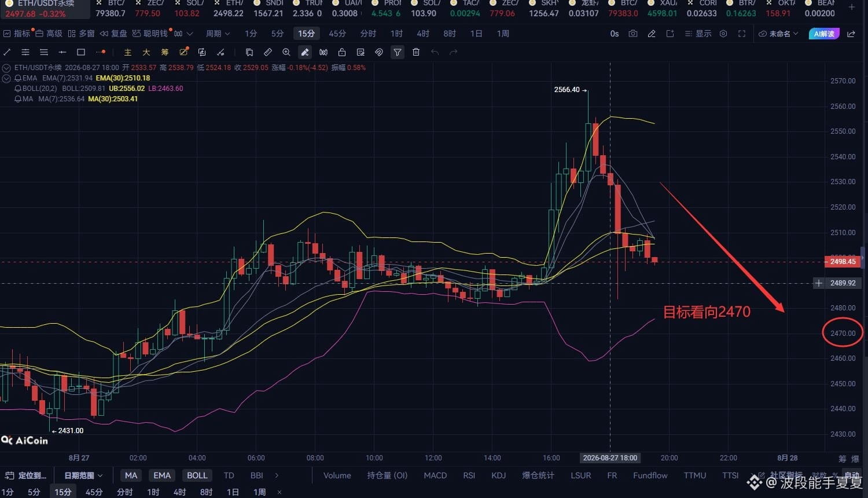Enable the RSI sub-indicator

tap(469, 475)
